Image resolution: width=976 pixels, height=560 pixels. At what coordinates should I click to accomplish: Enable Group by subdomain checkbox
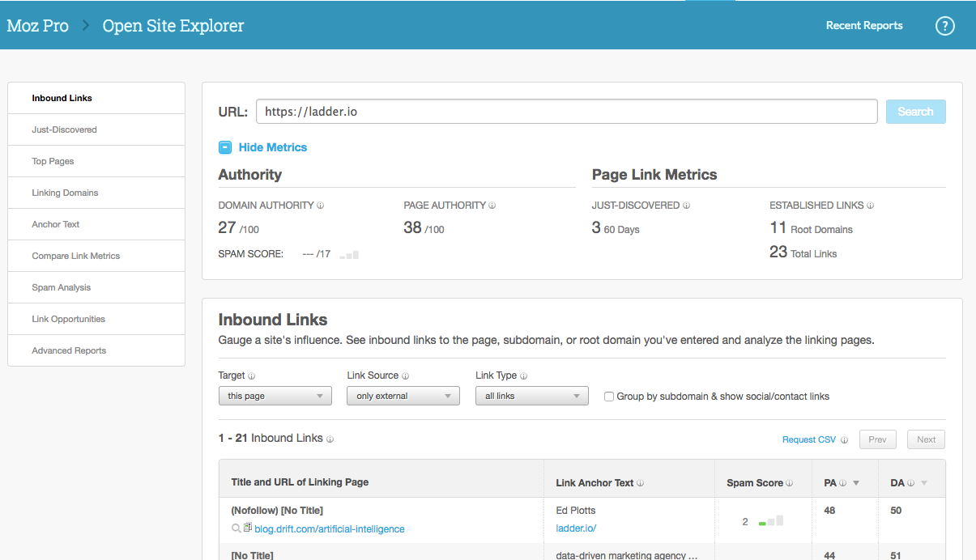(609, 397)
